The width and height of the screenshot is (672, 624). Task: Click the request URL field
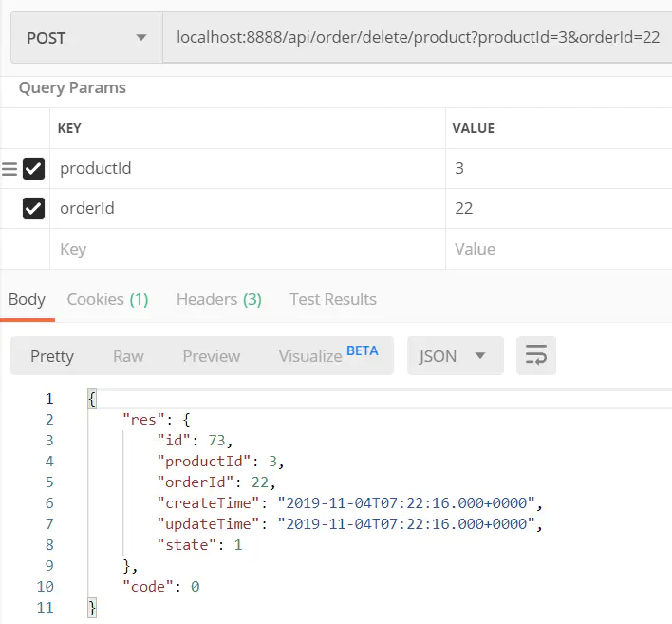tap(417, 38)
